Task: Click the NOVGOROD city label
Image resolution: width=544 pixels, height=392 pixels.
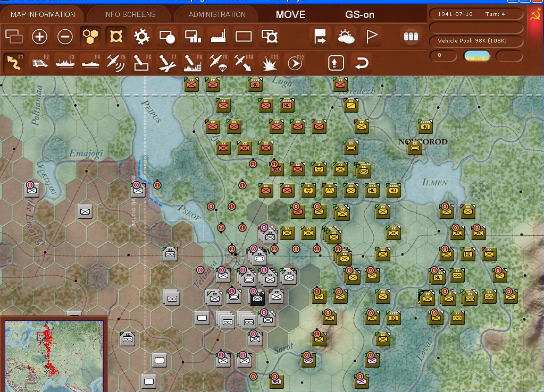Action: pyautogui.click(x=423, y=142)
